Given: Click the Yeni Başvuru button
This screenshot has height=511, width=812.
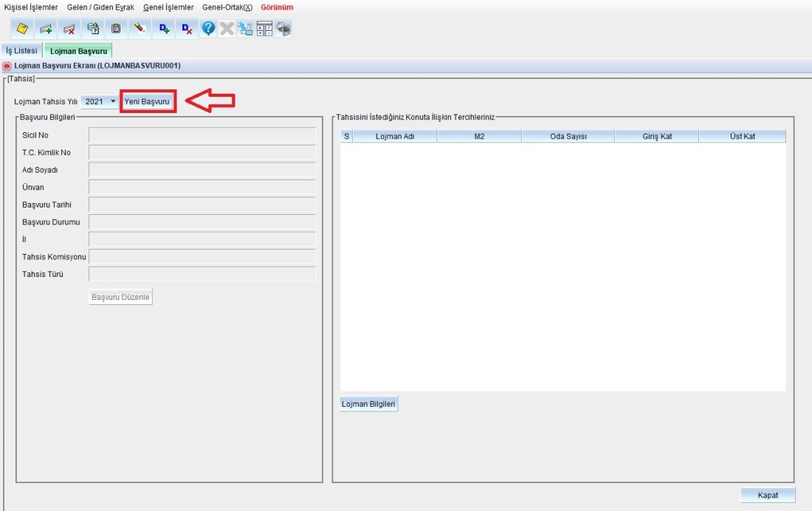Looking at the screenshot, I should tap(147, 101).
